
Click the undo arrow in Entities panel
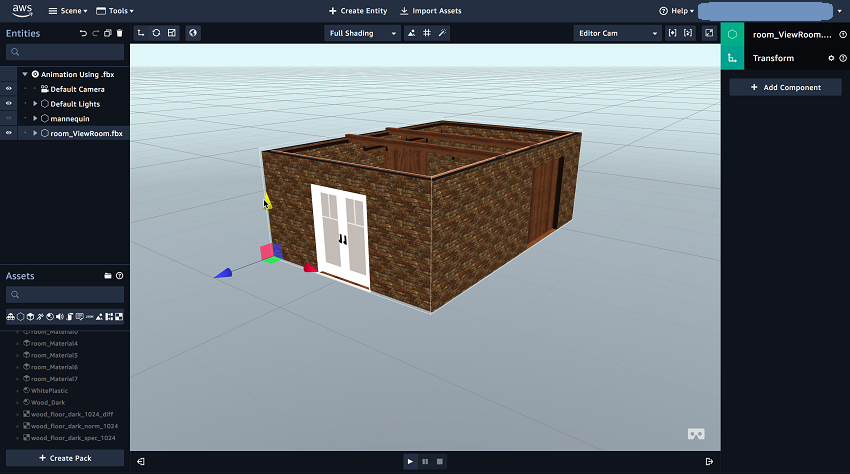[84, 33]
